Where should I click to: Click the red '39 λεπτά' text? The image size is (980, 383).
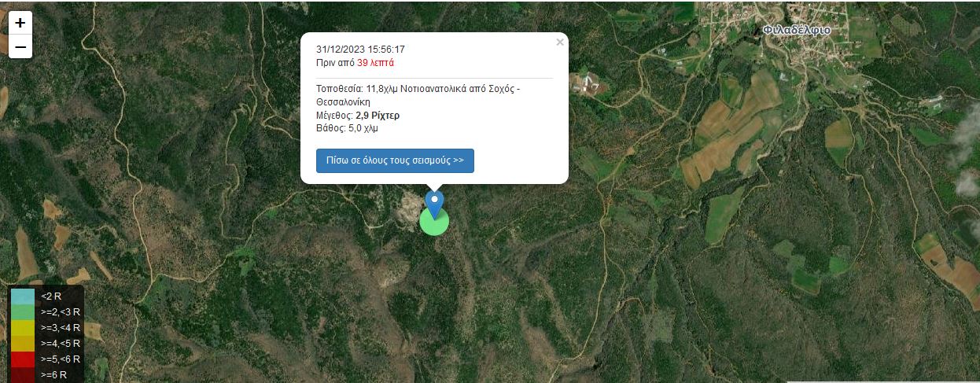pyautogui.click(x=376, y=63)
